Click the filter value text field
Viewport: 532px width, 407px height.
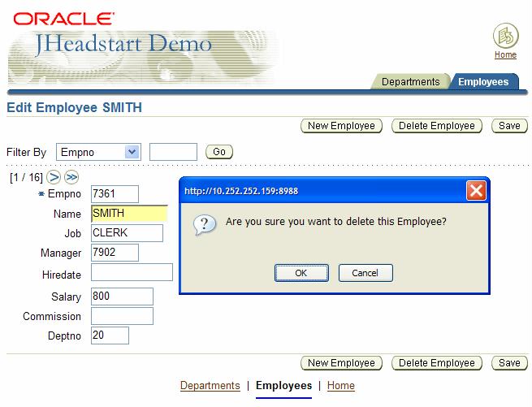[173, 152]
